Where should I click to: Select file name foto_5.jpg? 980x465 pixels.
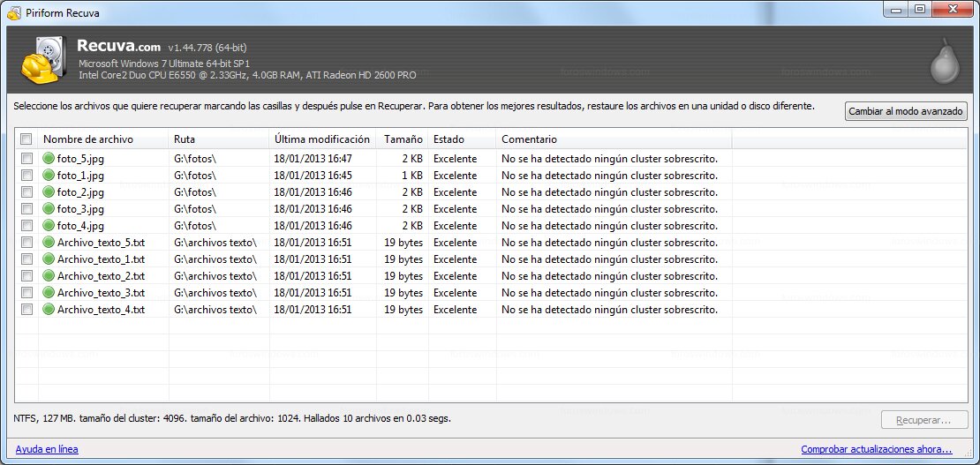80,159
